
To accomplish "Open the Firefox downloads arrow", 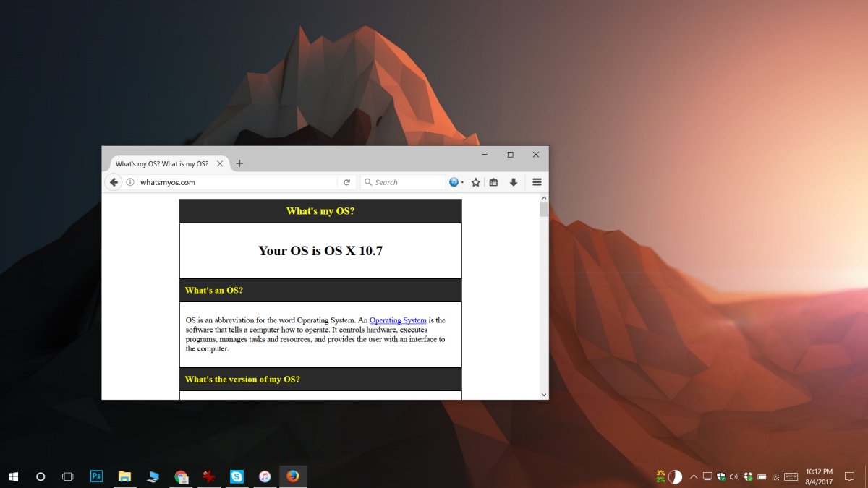I will click(514, 182).
